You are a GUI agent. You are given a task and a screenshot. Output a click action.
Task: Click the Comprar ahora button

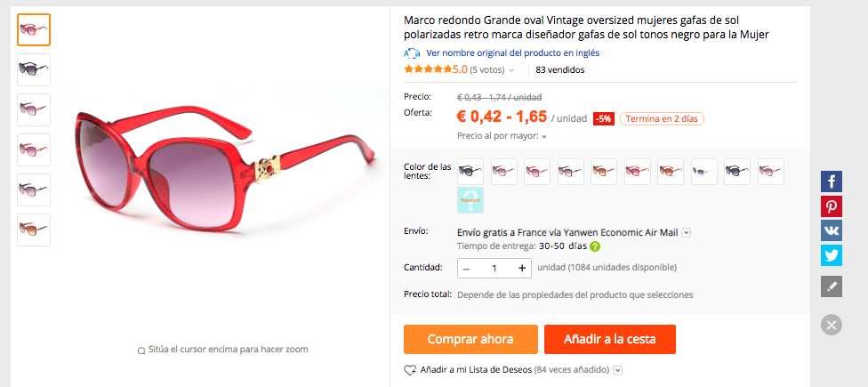point(470,339)
